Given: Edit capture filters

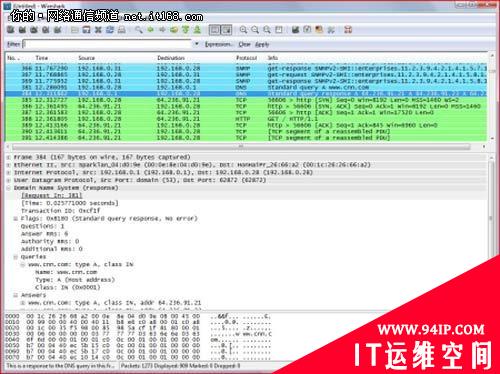Looking at the screenshot, I should (x=295, y=30).
